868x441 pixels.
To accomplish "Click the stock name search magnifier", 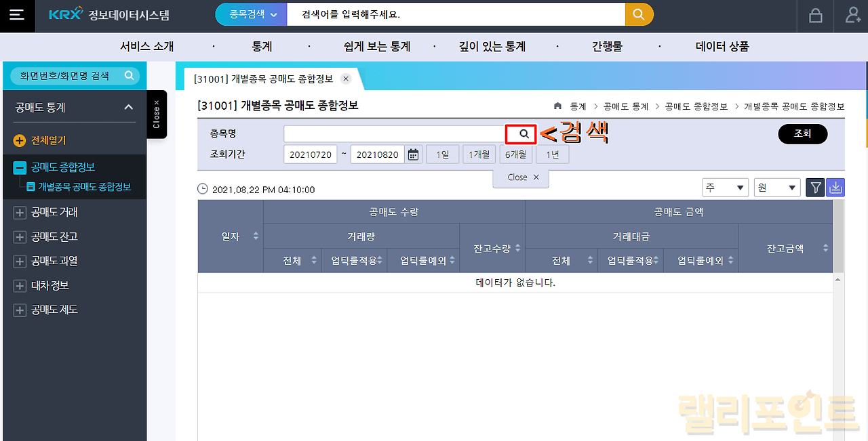I will click(x=524, y=134).
